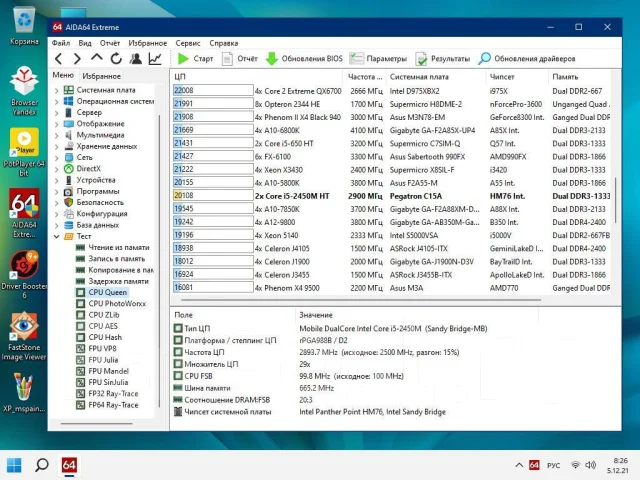Screen dimensions: 640x480
Task: Expand the Сервер tree node
Action: click(x=57, y=113)
